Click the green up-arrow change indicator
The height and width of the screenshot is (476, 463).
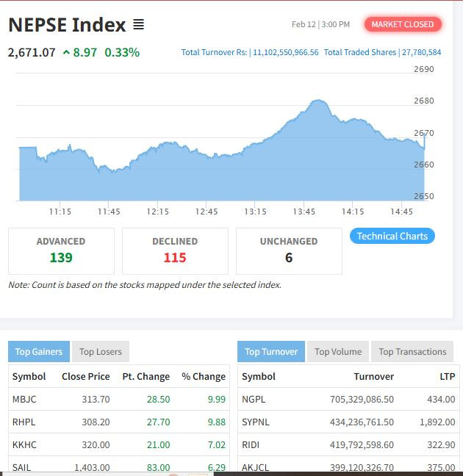(x=67, y=52)
